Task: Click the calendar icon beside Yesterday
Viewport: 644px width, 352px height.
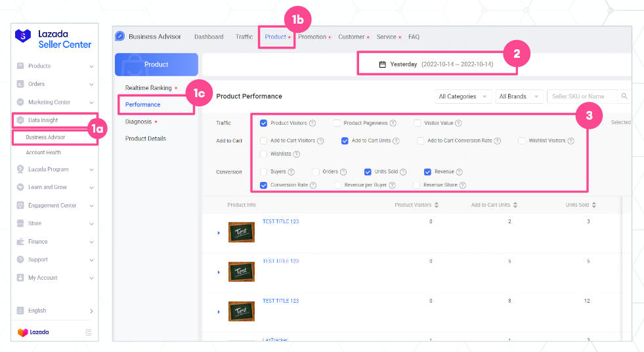Action: [x=383, y=64]
